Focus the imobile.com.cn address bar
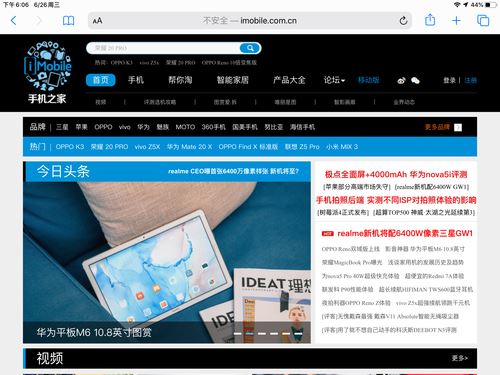This screenshot has height=375, width=500. tap(250, 21)
